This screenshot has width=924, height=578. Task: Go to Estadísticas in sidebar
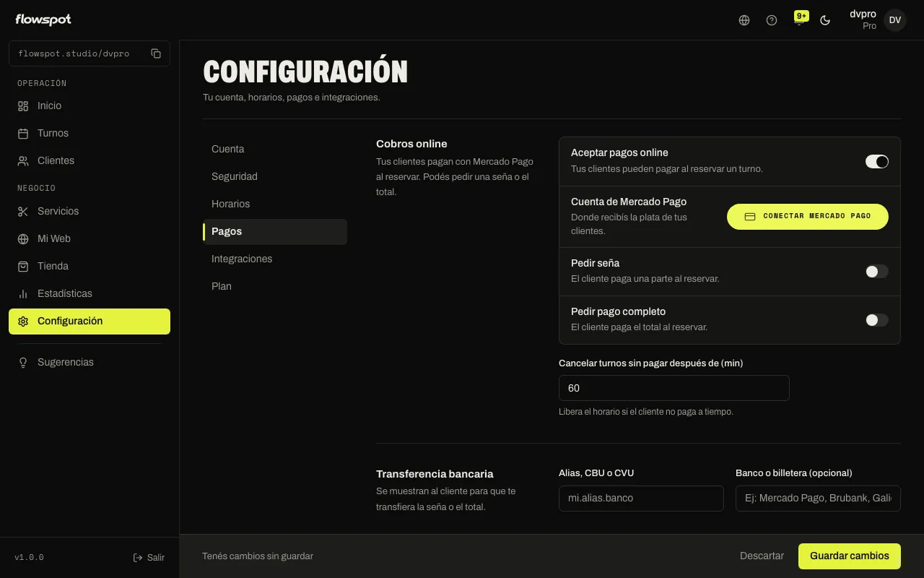[90, 293]
